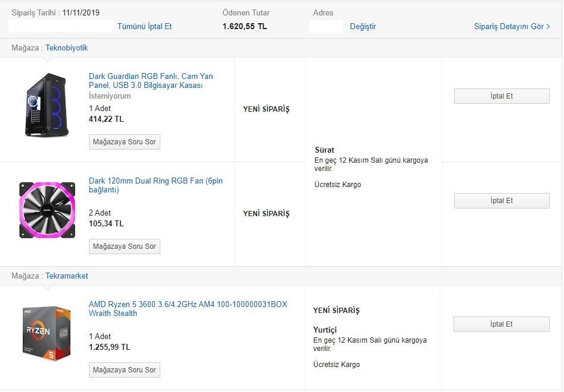The image size is (564, 392).
Task: Click the İstemiyorum link under the case
Action: tap(110, 96)
